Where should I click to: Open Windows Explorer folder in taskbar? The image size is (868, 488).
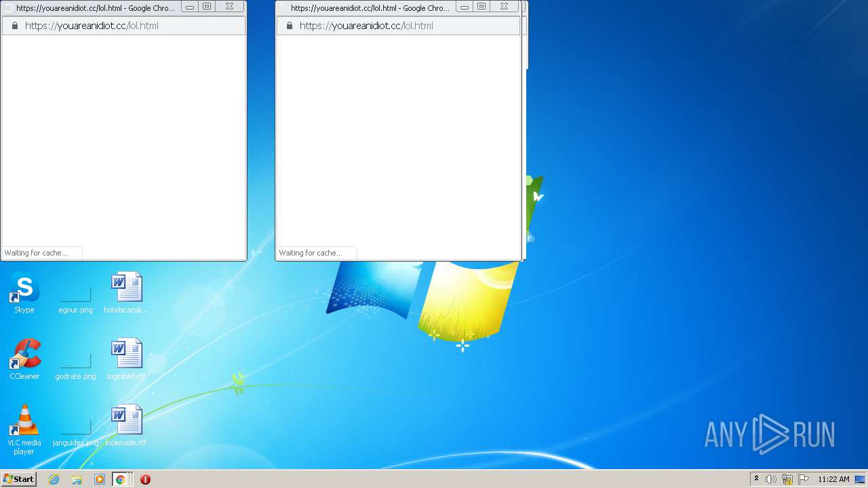point(77,479)
